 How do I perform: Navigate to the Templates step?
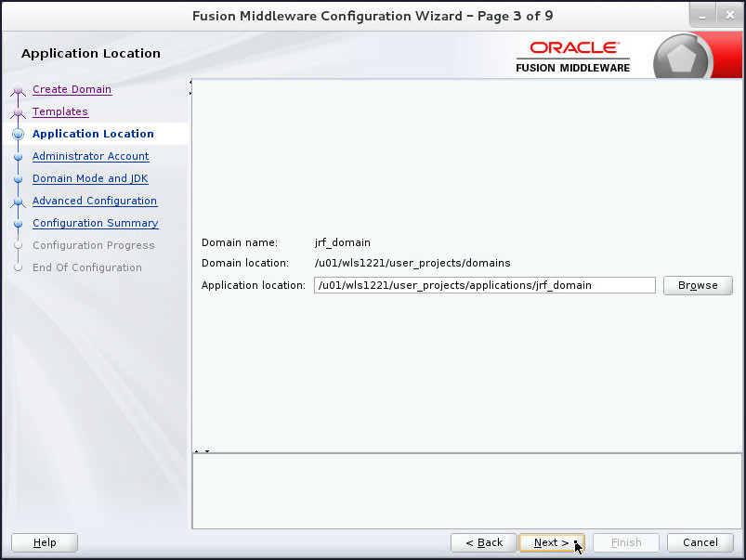tap(59, 111)
